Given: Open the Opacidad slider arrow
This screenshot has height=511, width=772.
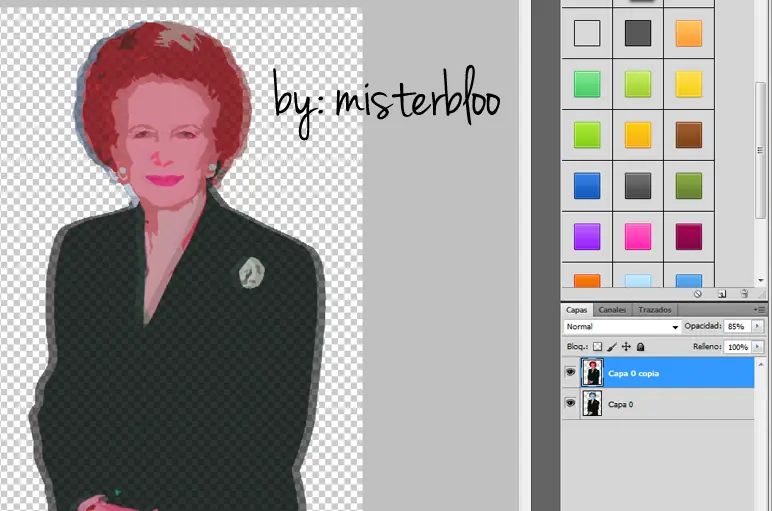Looking at the screenshot, I should (x=757, y=326).
